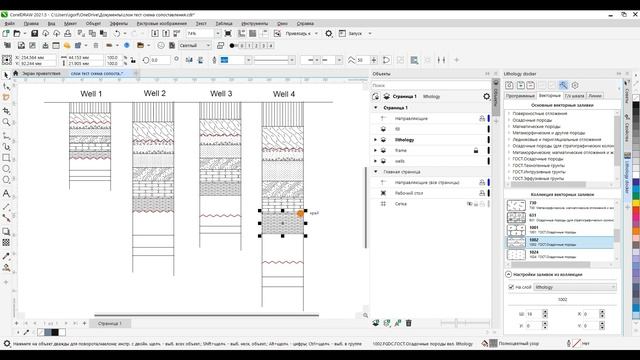Click the rotation angle field in the property bar

160,60
